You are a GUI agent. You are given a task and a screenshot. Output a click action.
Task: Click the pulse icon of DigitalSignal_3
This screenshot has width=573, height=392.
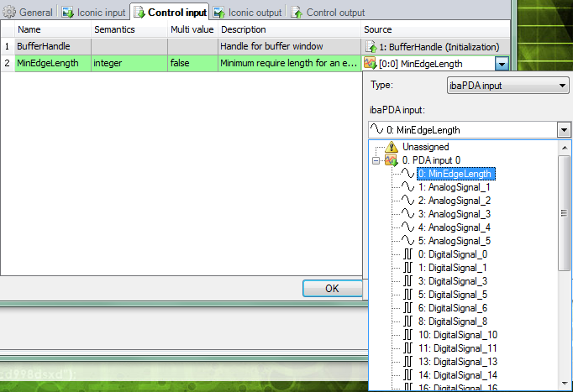(407, 281)
